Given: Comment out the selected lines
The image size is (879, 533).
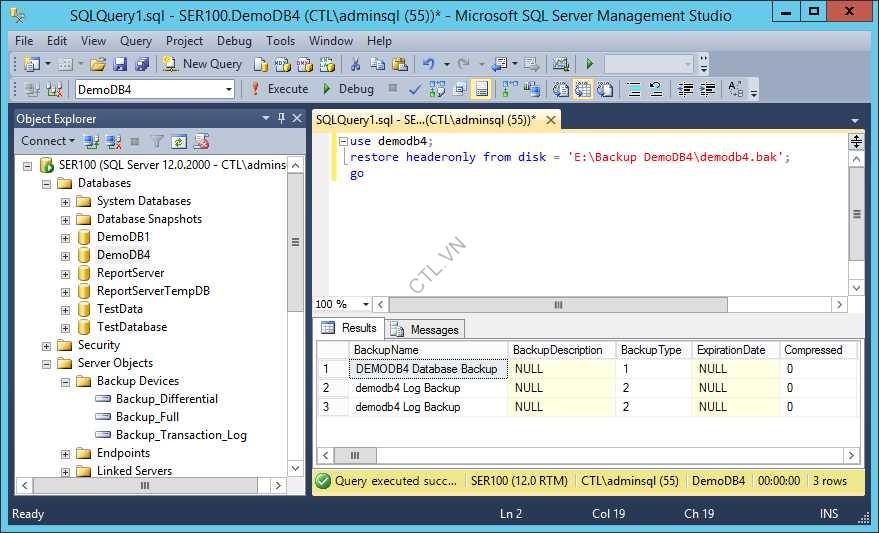Looking at the screenshot, I should coord(634,90).
